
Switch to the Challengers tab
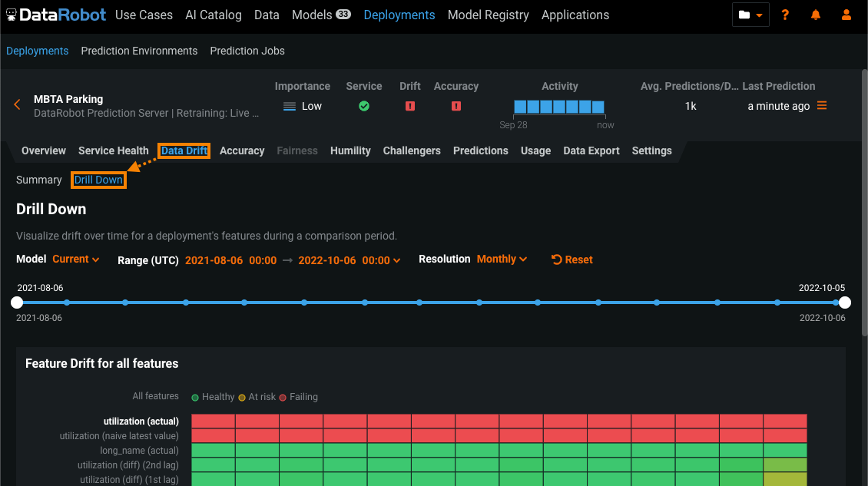[412, 150]
